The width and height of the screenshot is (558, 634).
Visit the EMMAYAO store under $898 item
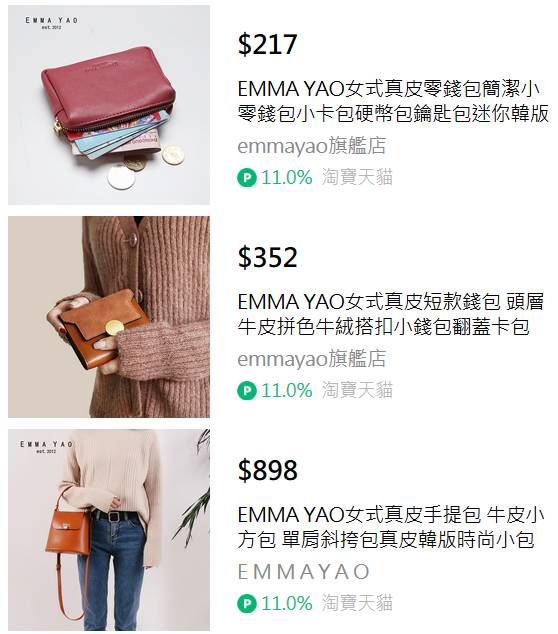(x=304, y=572)
